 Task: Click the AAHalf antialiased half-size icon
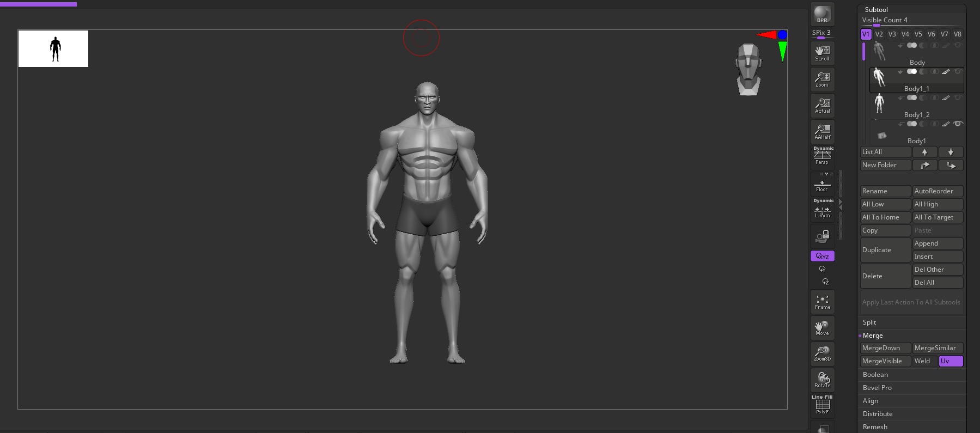(822, 131)
